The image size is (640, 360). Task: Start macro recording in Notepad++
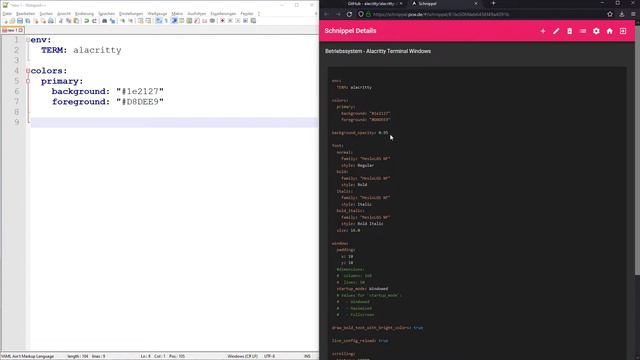point(222,20)
